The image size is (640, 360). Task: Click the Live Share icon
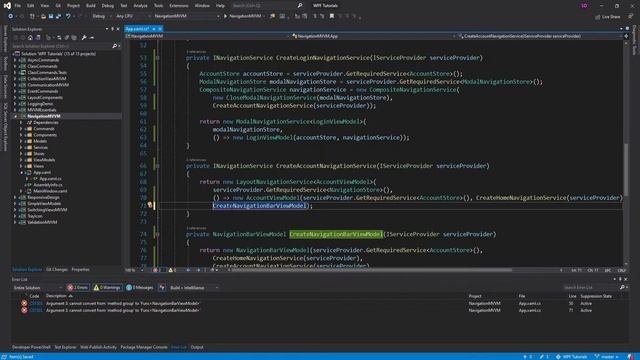(x=598, y=17)
